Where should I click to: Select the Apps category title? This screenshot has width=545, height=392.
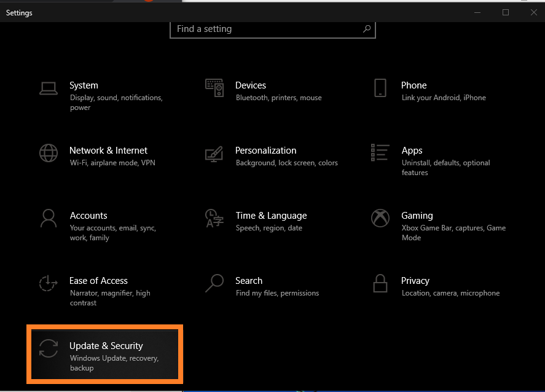coord(412,151)
